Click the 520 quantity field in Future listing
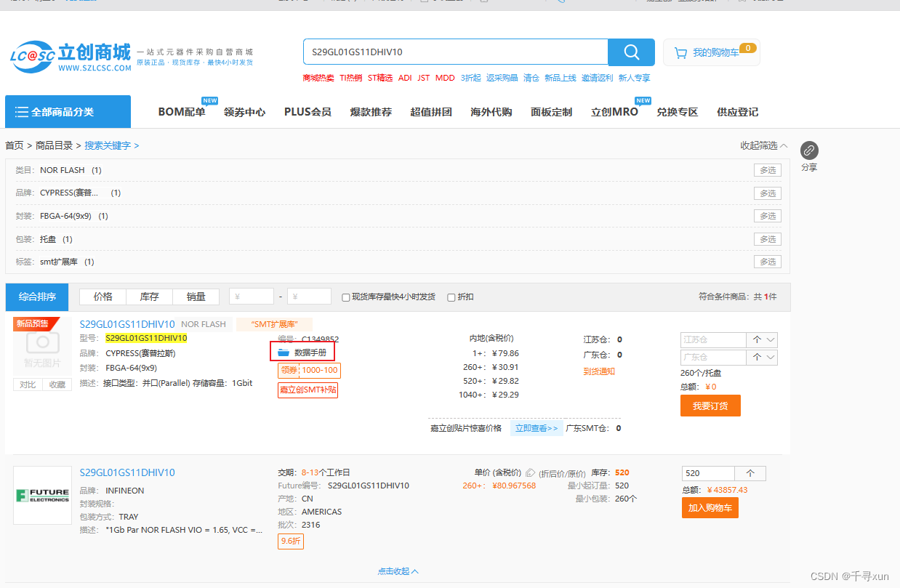 [x=708, y=472]
